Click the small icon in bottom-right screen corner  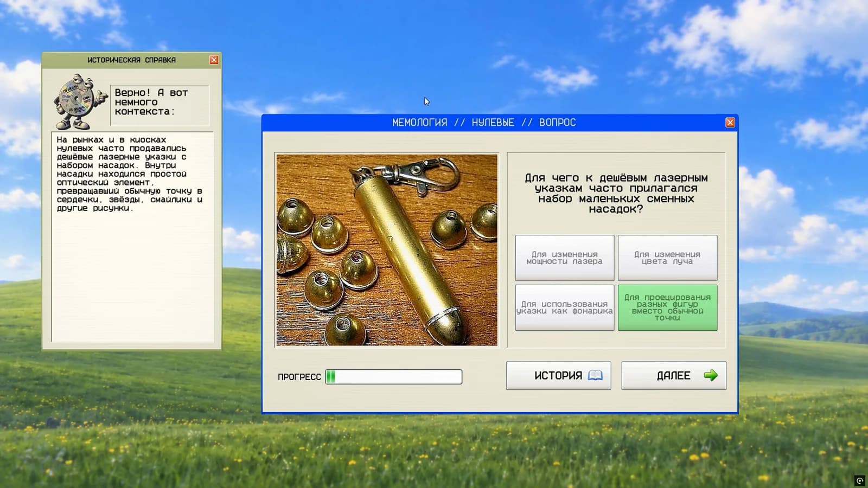pos(860,480)
